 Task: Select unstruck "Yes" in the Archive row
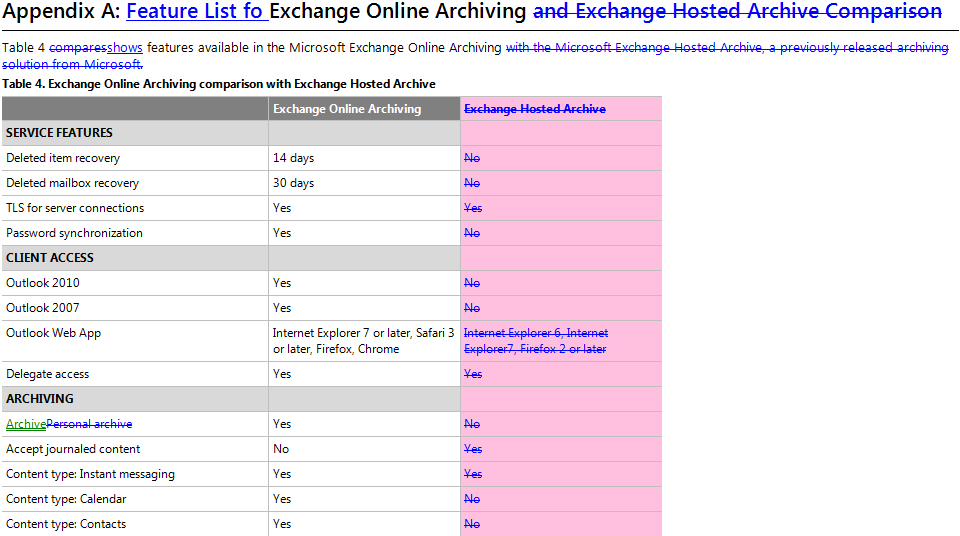tap(282, 424)
